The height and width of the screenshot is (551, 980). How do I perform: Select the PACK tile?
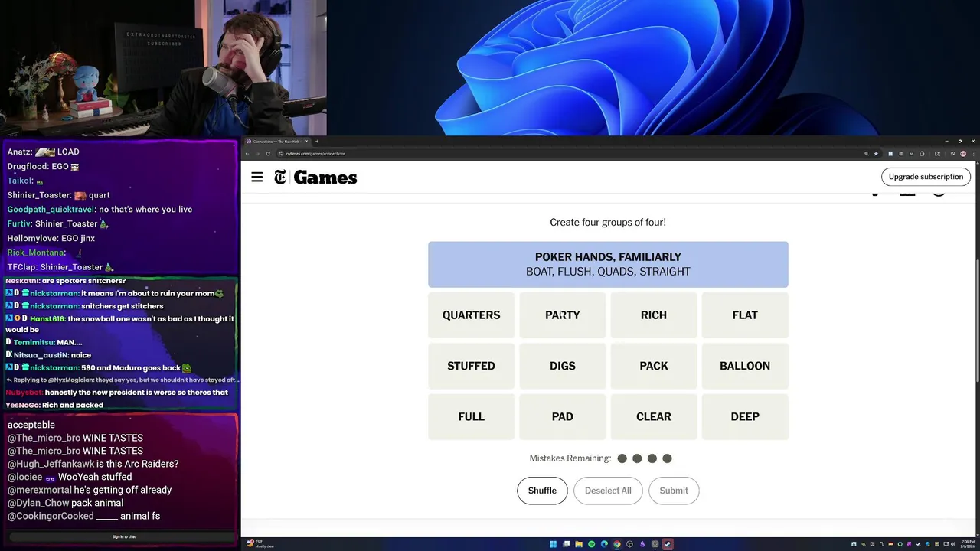(653, 366)
